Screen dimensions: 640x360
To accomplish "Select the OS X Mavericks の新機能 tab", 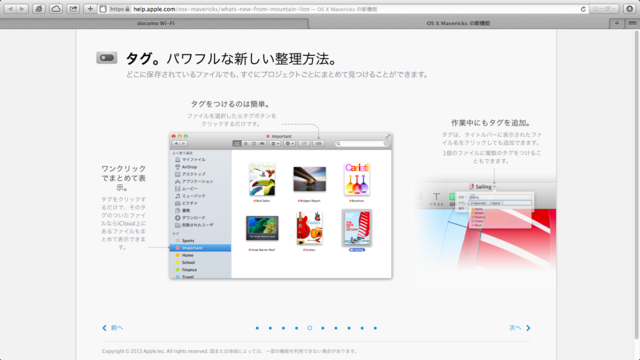I will coord(458,23).
